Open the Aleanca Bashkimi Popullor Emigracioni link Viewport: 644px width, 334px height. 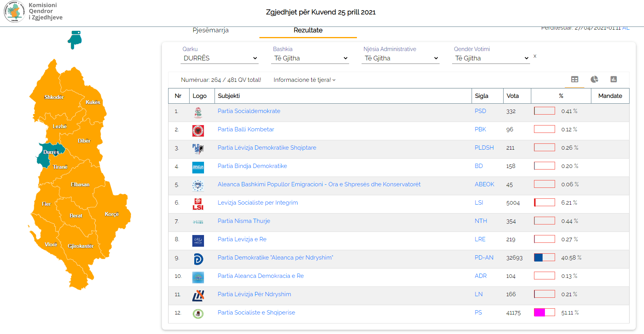tap(319, 184)
